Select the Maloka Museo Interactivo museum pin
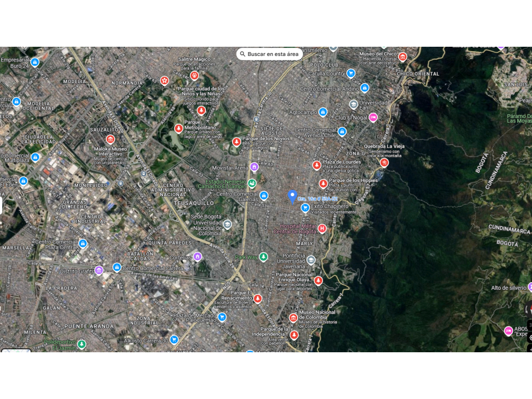This screenshot has width=532, height=399. tap(110, 139)
